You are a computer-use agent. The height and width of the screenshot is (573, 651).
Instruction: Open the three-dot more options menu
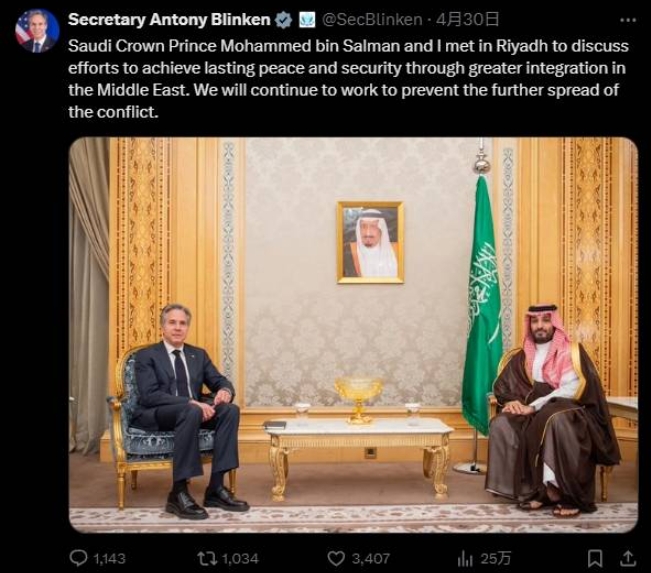pos(627,20)
